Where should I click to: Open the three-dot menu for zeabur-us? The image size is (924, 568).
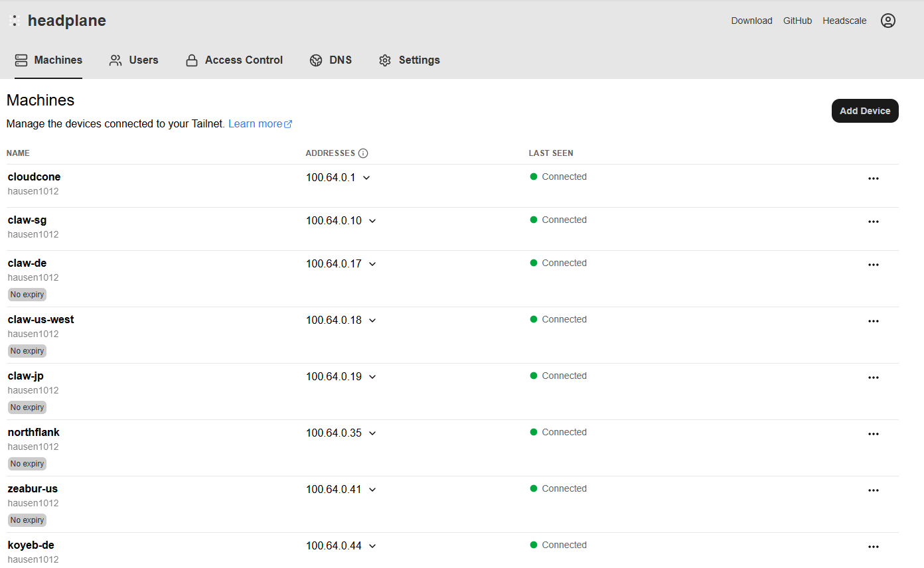point(873,490)
